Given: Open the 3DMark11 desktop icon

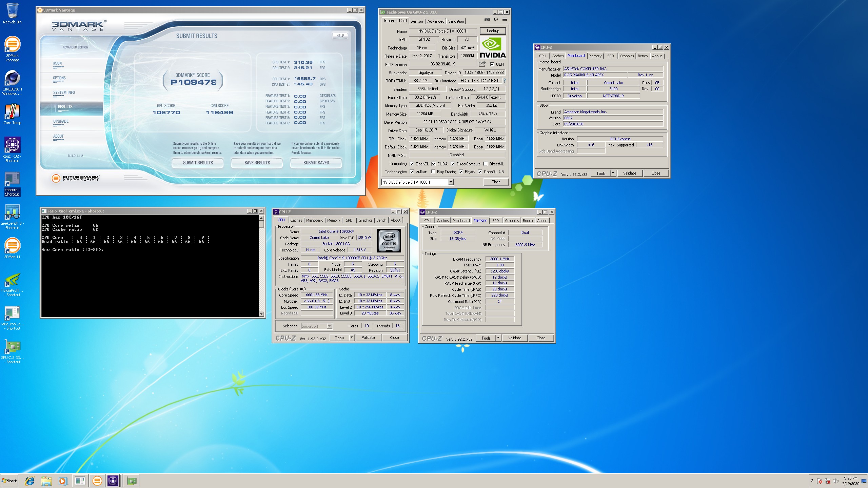Looking at the screenshot, I should point(12,248).
